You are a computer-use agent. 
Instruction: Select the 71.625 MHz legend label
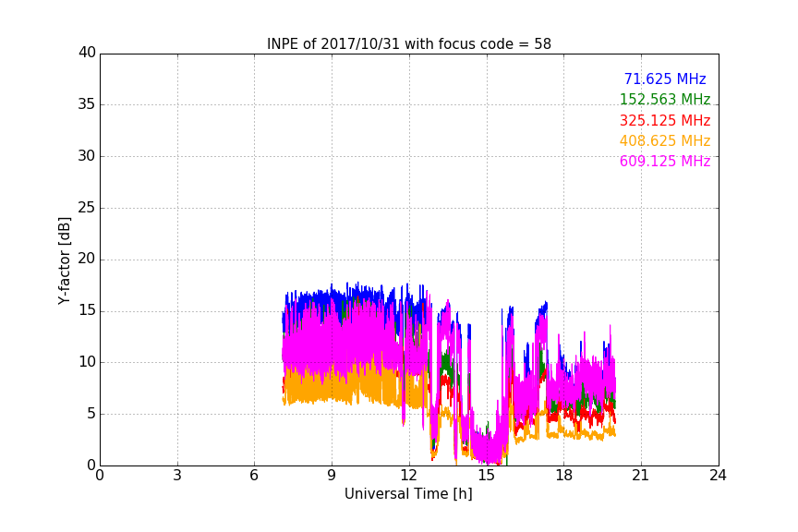(665, 79)
